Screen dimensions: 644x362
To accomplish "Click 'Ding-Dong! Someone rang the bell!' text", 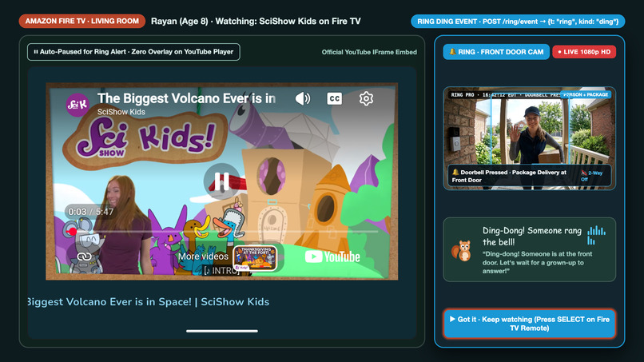I will (532, 237).
